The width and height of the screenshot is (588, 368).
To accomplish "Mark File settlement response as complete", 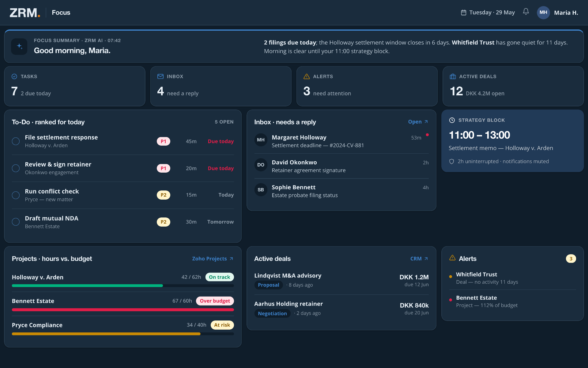I will click(16, 141).
